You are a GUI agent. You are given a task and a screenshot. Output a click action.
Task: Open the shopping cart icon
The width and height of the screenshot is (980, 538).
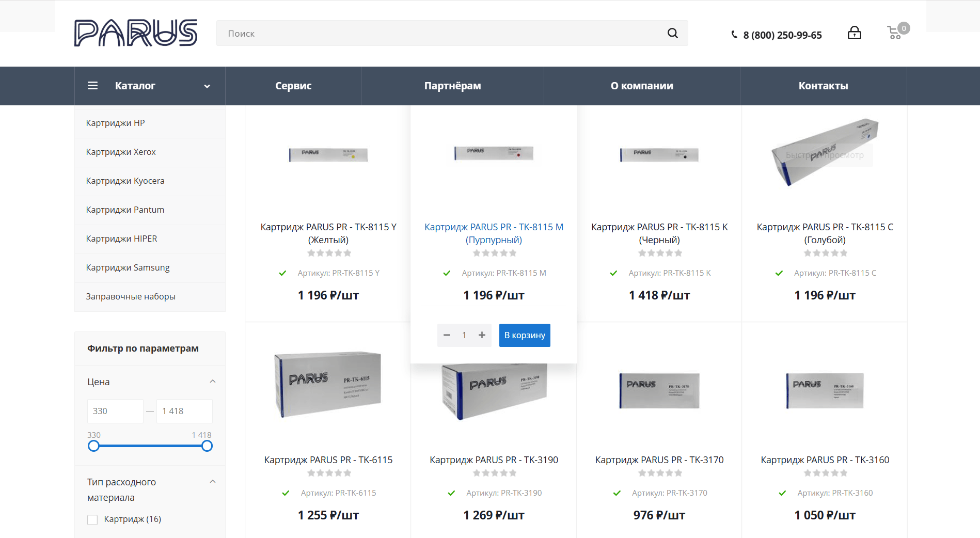[895, 34]
